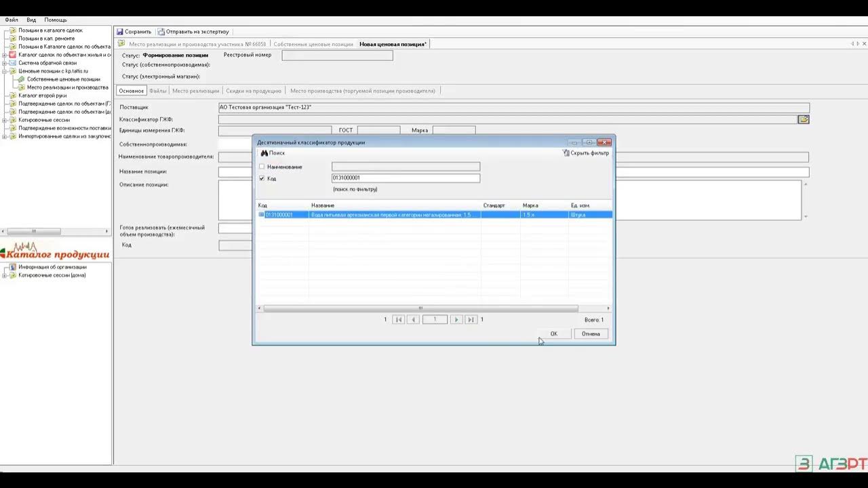This screenshot has height=488, width=868.
Task: Open the Собственные ценовые позиции document tab
Action: click(x=313, y=44)
